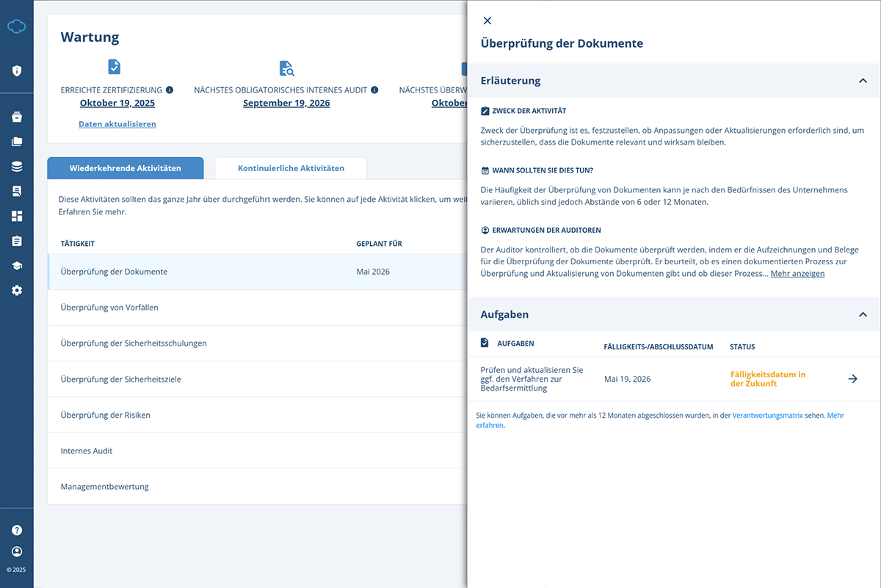The height and width of the screenshot is (588, 881).
Task: Open task details via arrow icon
Action: tap(852, 379)
